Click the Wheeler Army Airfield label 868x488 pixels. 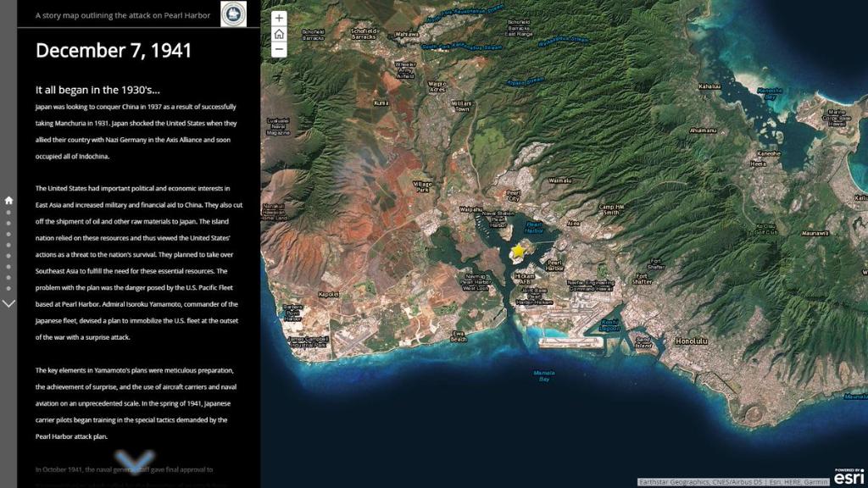click(405, 70)
